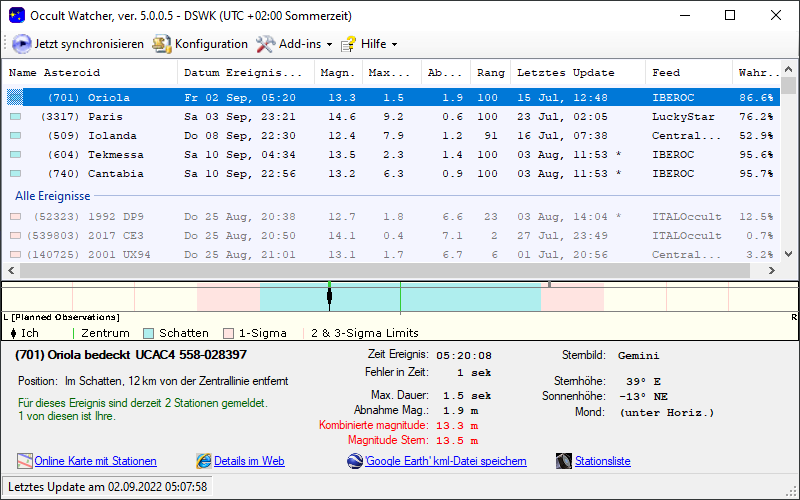Expand the Hilfe dropdown arrow
This screenshot has width=800, height=500.
pyautogui.click(x=394, y=45)
